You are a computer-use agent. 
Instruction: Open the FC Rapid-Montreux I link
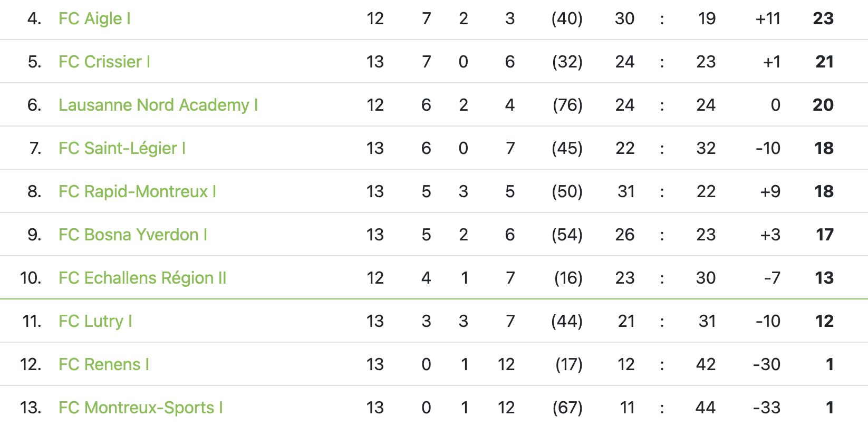click(x=137, y=192)
